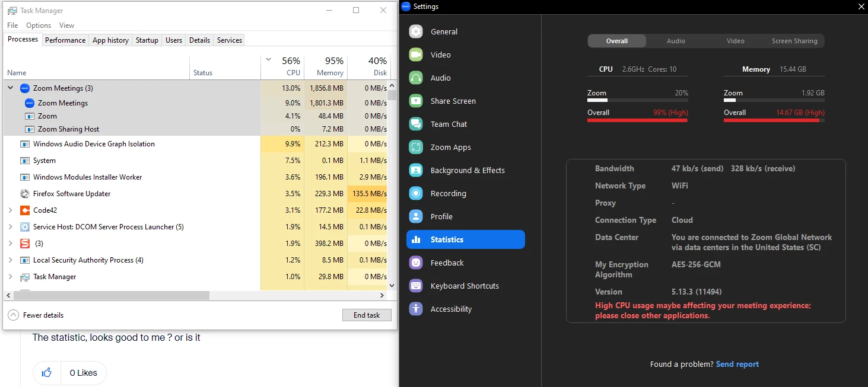This screenshot has height=387, width=868.
Task: Click Zoom logo in Settings title bar
Action: click(406, 7)
